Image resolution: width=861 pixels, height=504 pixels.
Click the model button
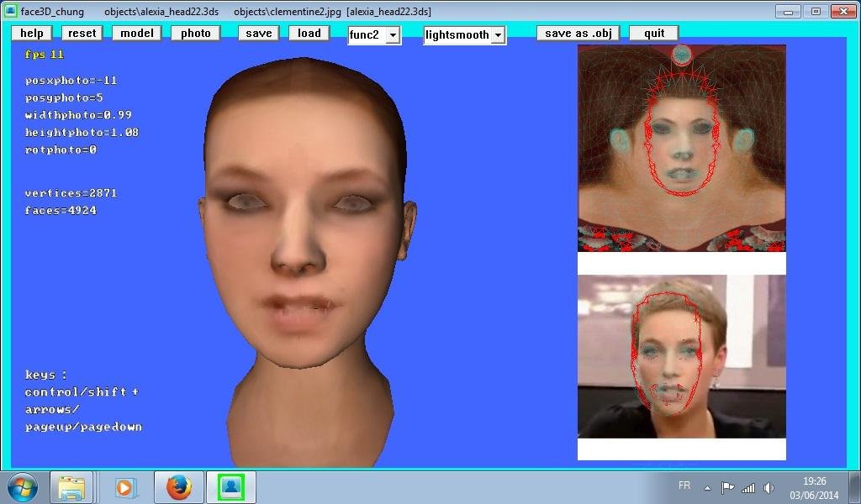137,33
